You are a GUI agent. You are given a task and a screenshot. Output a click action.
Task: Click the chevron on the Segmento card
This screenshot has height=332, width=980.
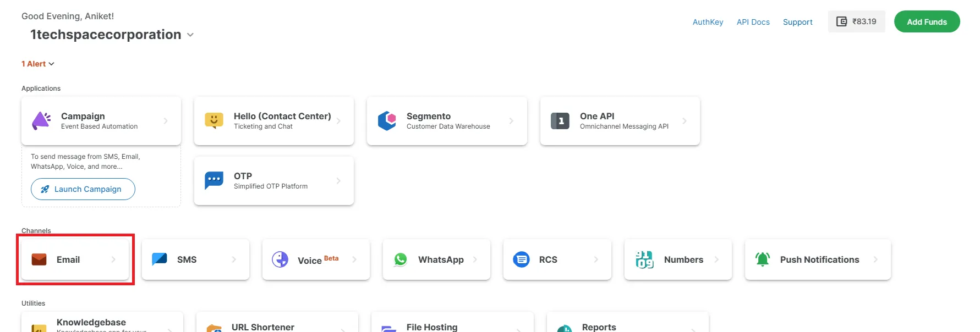(511, 121)
